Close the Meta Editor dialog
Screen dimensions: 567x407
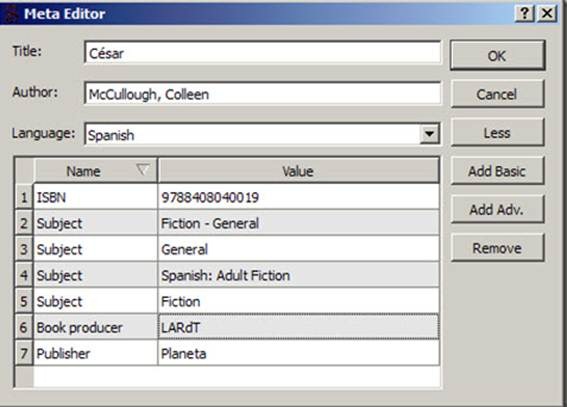click(x=547, y=14)
